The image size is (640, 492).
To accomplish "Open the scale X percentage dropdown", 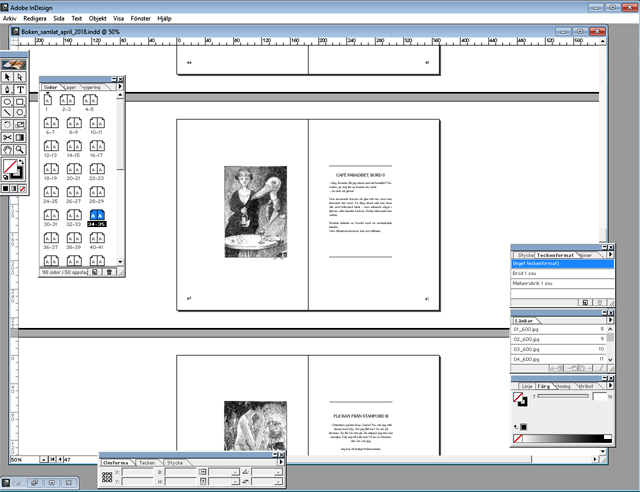I will (235, 472).
